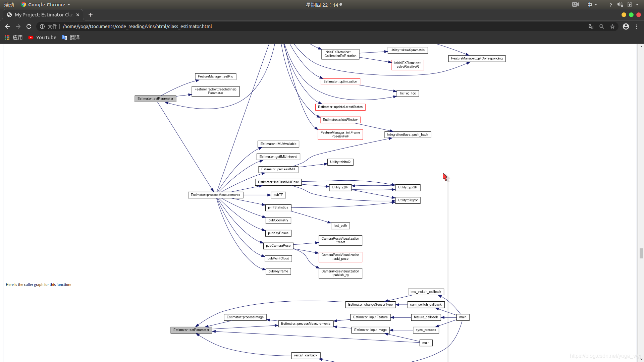Screen dimensions: 644x362
Task: Click InitialEXRotation::solveRelativeR node
Action: pyautogui.click(x=408, y=65)
